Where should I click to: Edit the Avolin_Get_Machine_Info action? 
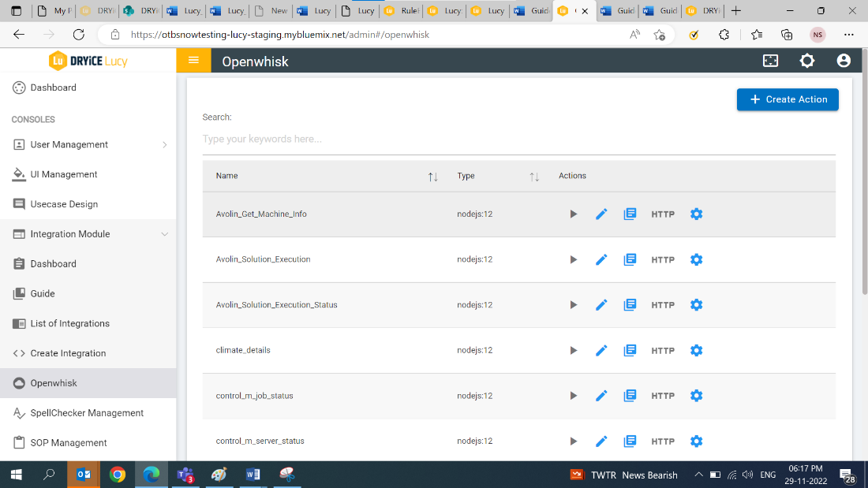click(601, 214)
